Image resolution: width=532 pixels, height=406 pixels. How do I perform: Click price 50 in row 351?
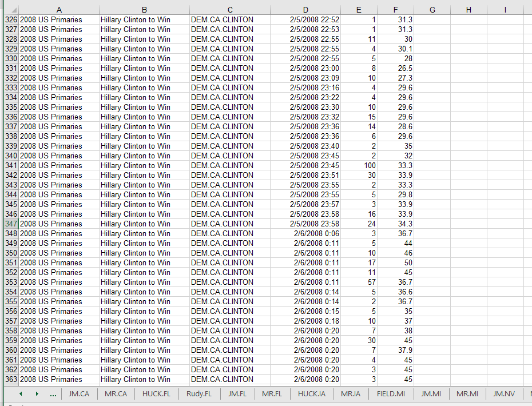(x=395, y=263)
